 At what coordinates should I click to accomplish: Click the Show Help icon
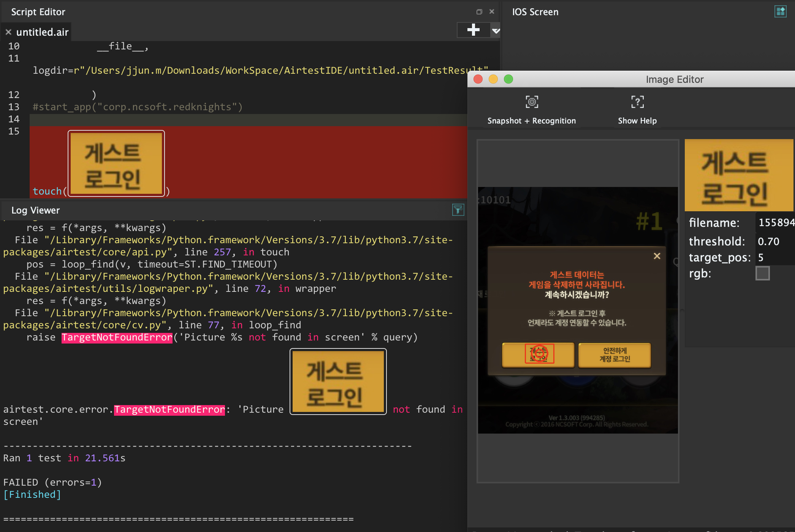[x=637, y=102]
